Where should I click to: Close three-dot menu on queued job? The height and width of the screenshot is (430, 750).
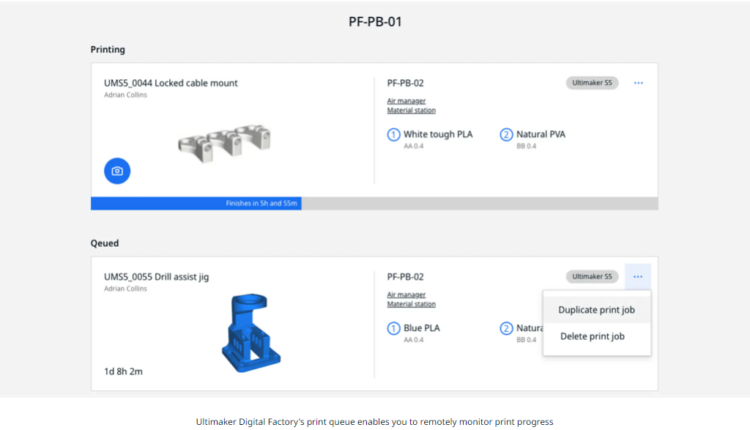coord(638,276)
